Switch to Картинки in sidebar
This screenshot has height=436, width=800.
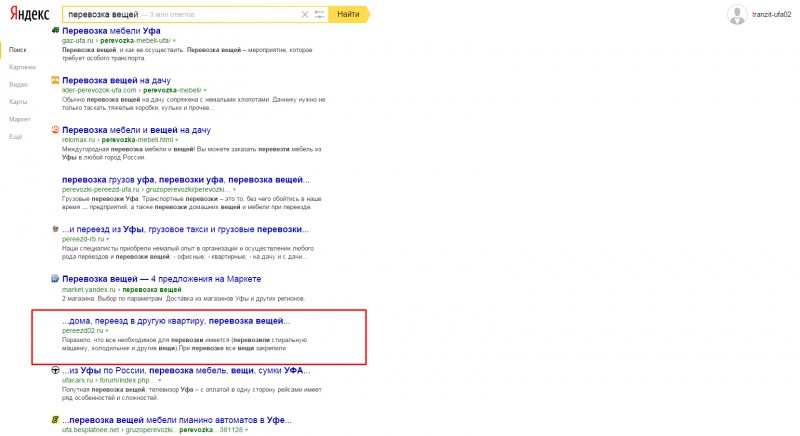[22, 67]
